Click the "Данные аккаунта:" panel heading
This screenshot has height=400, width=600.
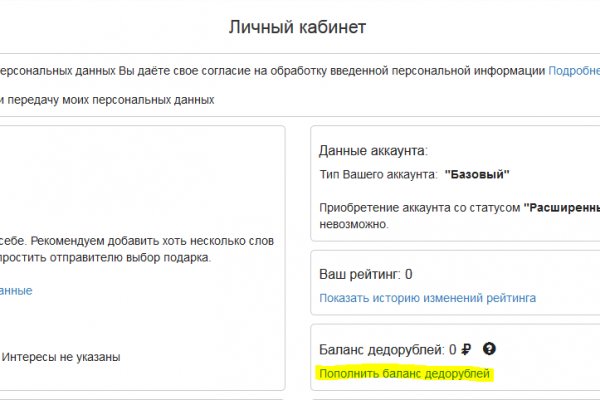(373, 151)
